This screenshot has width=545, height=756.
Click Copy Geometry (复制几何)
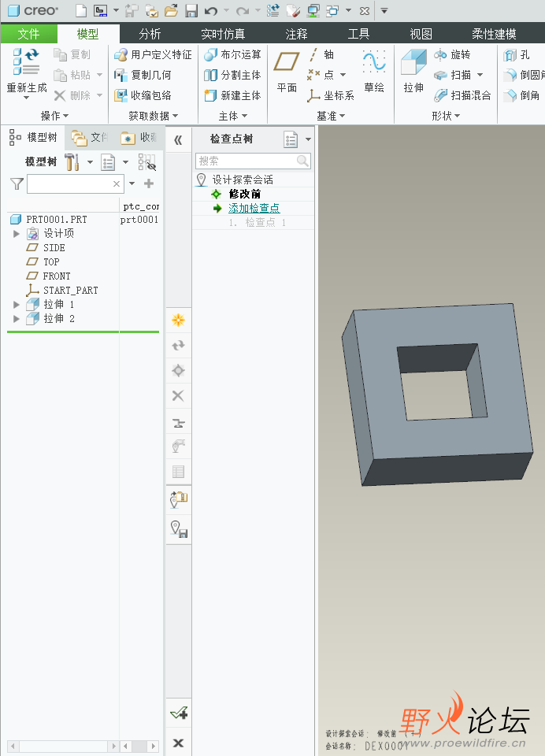(x=143, y=75)
